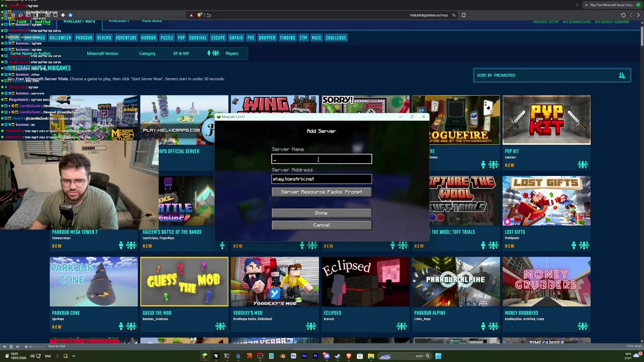Open After Effects from the taskbar
644x362 pixels.
(304, 356)
